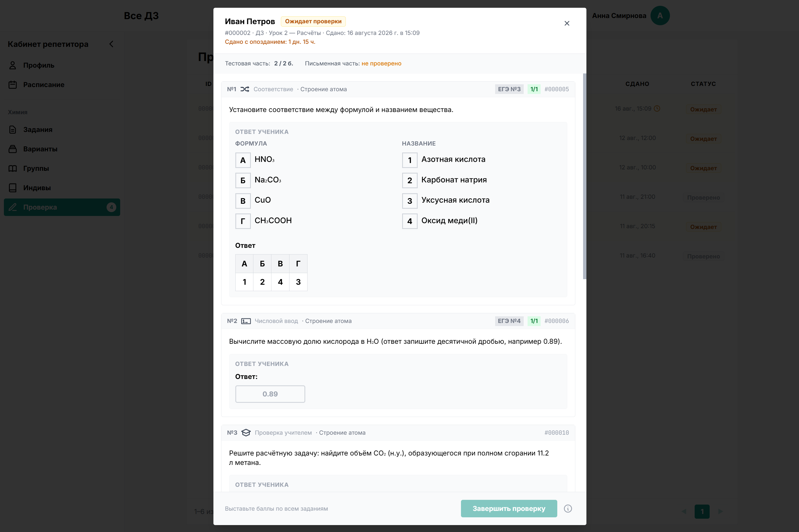
Task: Click the shuffle icon on task №1
Action: (x=245, y=89)
